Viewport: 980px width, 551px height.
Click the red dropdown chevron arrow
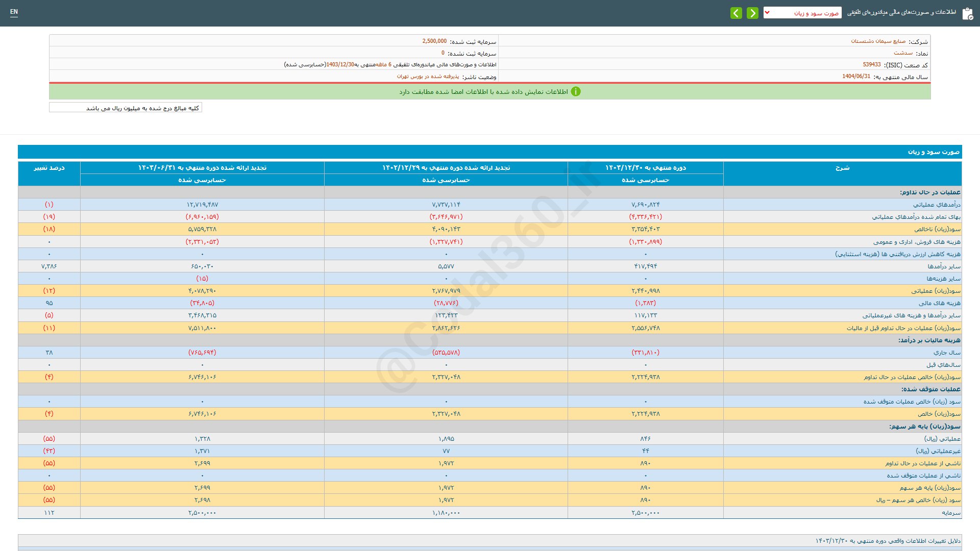767,13
